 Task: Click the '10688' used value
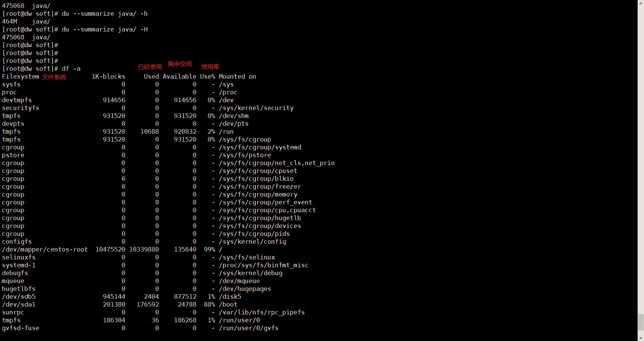click(x=150, y=131)
